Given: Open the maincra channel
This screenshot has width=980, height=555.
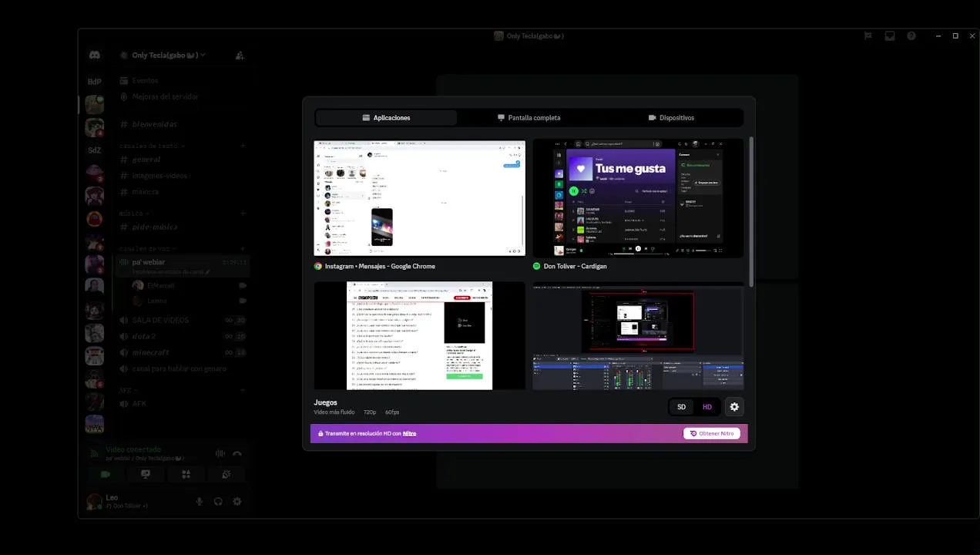Looking at the screenshot, I should tap(182, 192).
